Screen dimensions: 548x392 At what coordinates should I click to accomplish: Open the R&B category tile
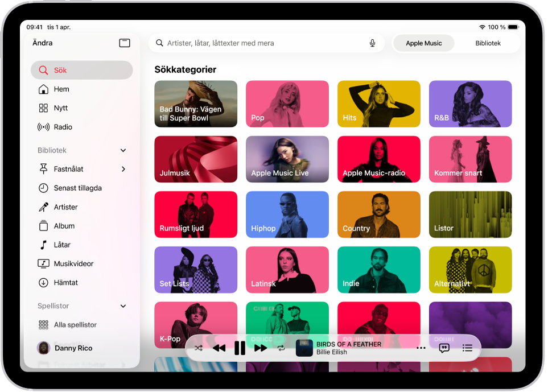[471, 104]
